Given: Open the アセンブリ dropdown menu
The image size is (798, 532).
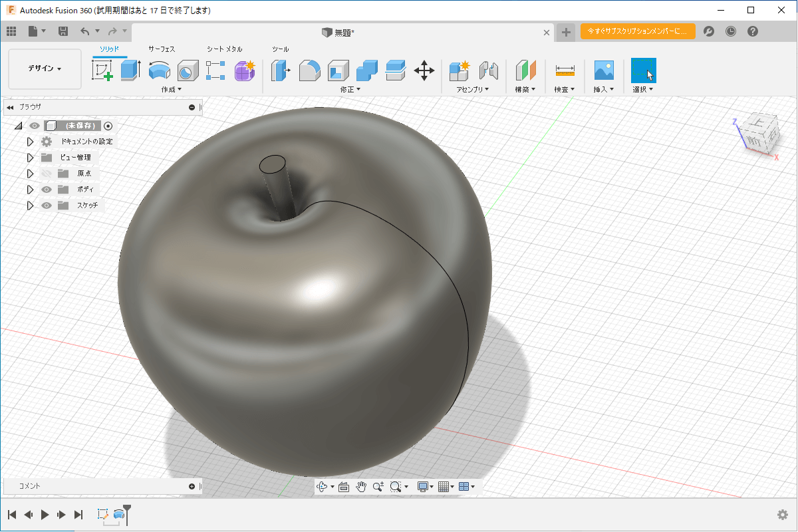Looking at the screenshot, I should [x=473, y=89].
